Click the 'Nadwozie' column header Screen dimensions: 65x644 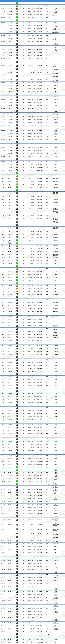[47, 1]
